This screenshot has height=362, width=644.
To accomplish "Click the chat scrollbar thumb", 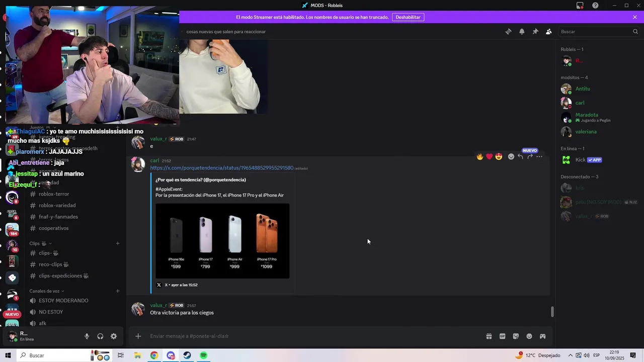I will pyautogui.click(x=552, y=312).
